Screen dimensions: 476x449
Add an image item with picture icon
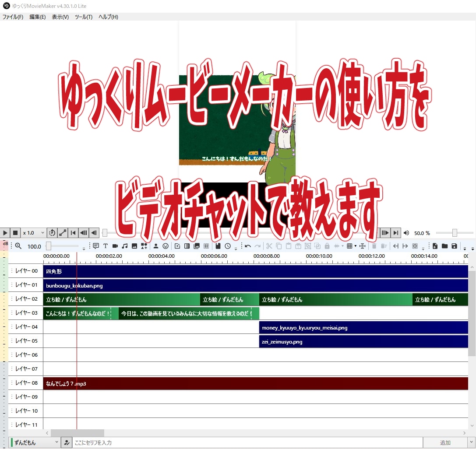click(134, 246)
